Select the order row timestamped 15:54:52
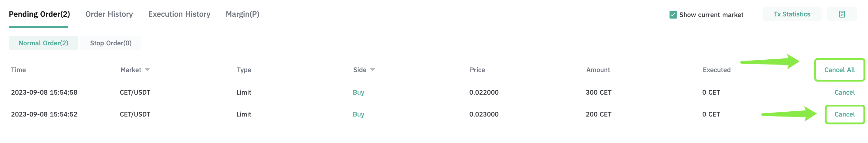Viewport: 868px width, 143px height. point(434,114)
